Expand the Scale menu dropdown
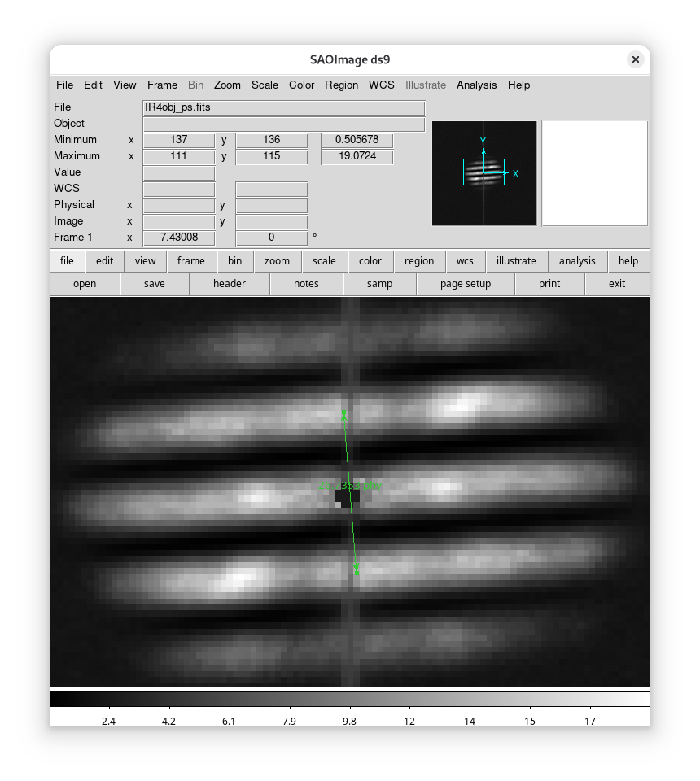Image resolution: width=700 pixels, height=781 pixels. (265, 85)
